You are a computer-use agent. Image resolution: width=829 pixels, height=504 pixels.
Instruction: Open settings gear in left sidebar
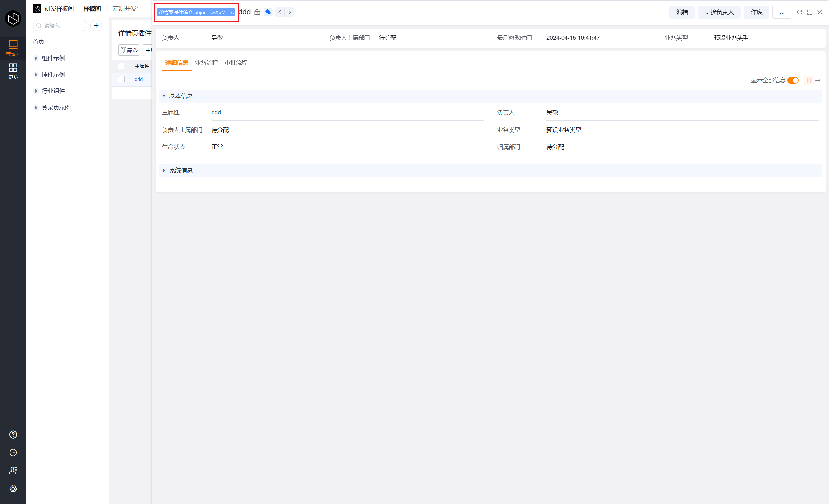click(13, 489)
